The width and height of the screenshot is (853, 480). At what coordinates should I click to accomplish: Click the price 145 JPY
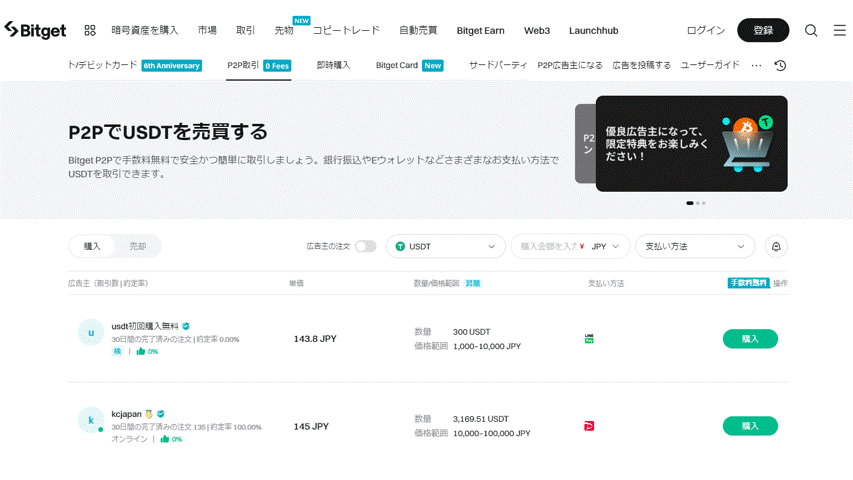(x=311, y=426)
